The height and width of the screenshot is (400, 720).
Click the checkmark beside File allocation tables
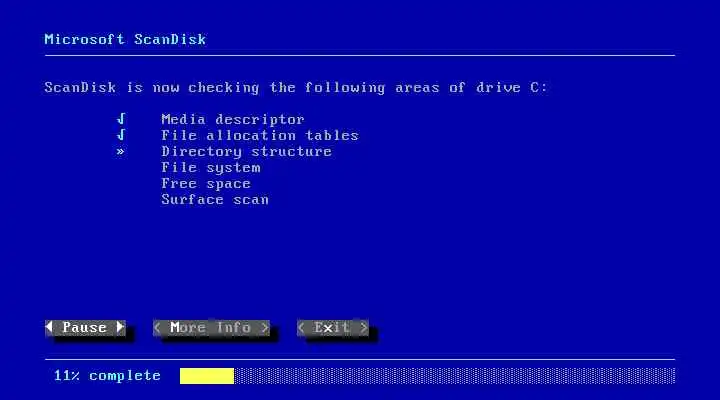[121, 135]
